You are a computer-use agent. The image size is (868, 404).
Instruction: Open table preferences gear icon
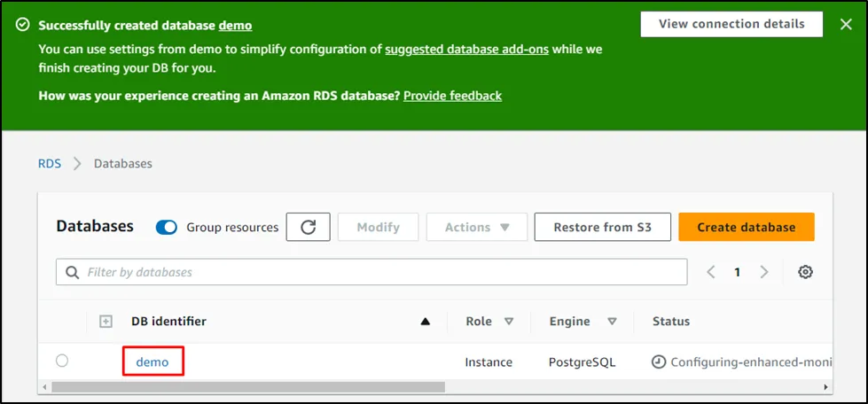coord(805,273)
